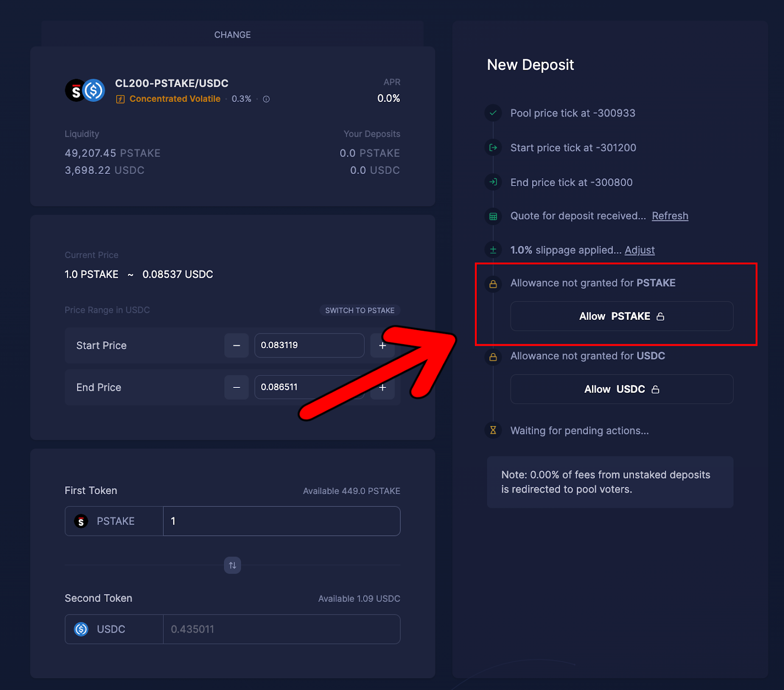
Task: Allow USDC spending
Action: (622, 389)
